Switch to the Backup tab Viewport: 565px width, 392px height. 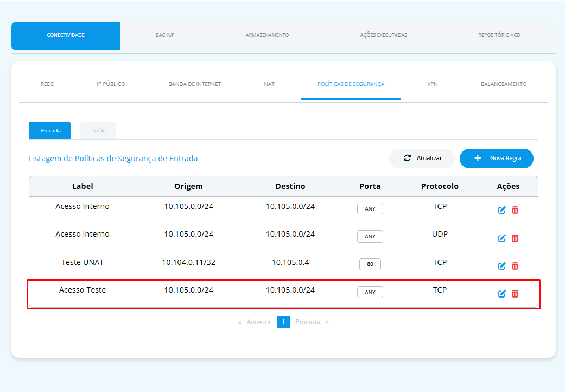pos(165,35)
